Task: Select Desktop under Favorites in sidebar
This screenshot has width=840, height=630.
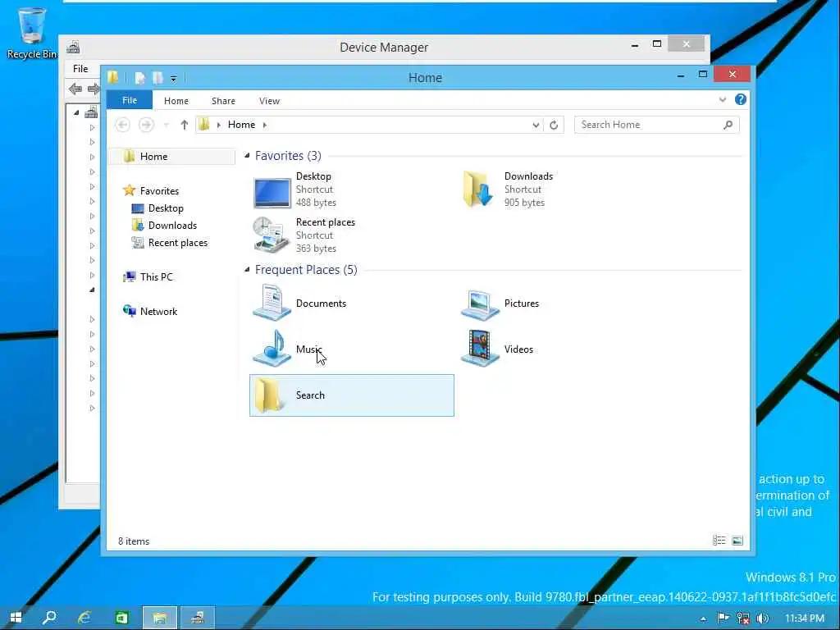Action: tap(166, 208)
